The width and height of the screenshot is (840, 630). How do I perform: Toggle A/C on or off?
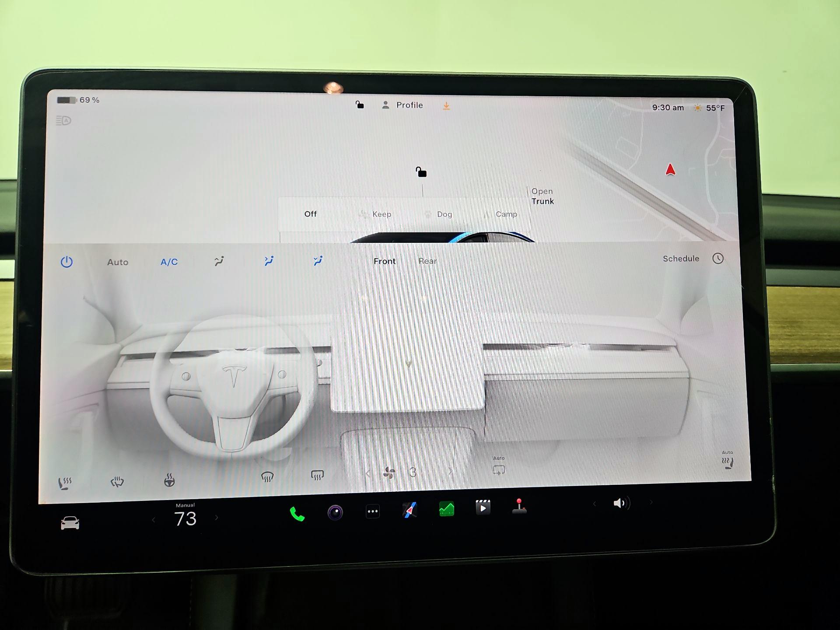coord(170,262)
